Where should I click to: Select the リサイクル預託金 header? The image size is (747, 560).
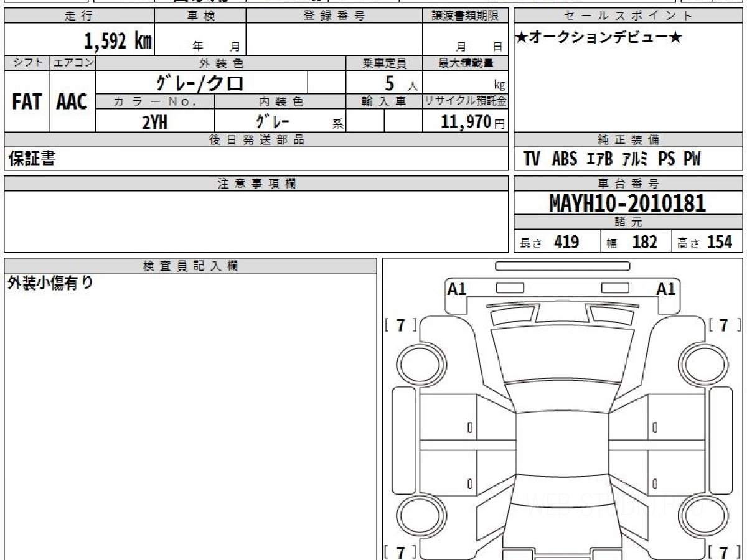[465, 101]
